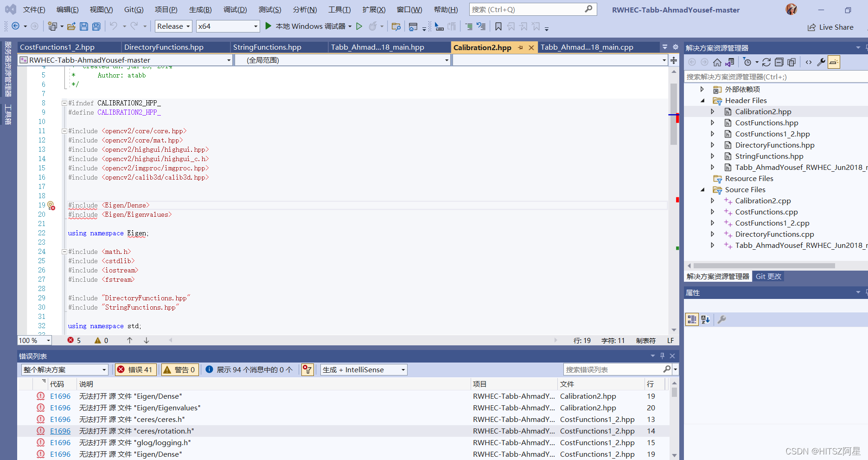
Task: Open the 生成(B) menu
Action: click(200, 10)
